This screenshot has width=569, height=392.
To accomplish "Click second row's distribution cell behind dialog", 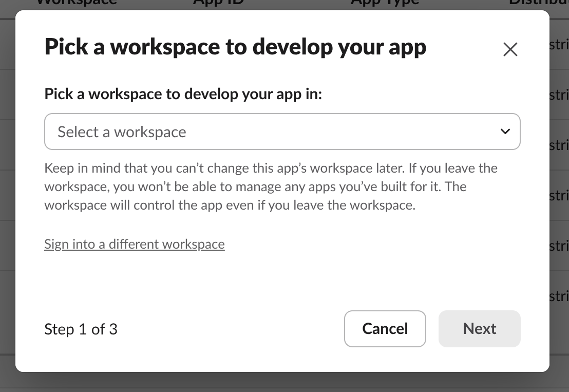I will pyautogui.click(x=559, y=95).
